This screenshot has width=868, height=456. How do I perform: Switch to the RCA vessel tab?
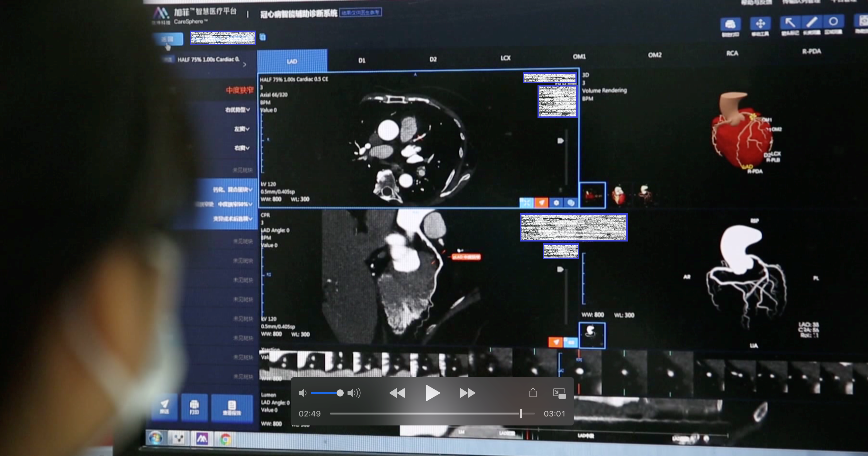(732, 53)
